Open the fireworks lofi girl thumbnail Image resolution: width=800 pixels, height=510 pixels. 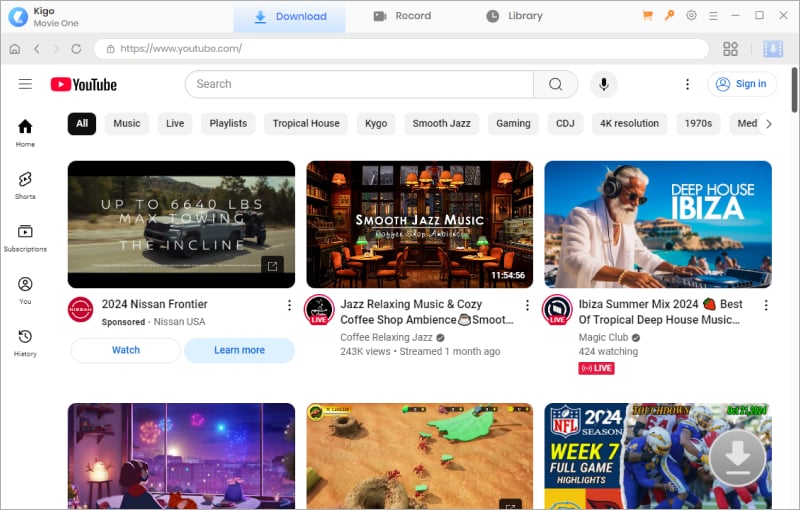tap(181, 456)
